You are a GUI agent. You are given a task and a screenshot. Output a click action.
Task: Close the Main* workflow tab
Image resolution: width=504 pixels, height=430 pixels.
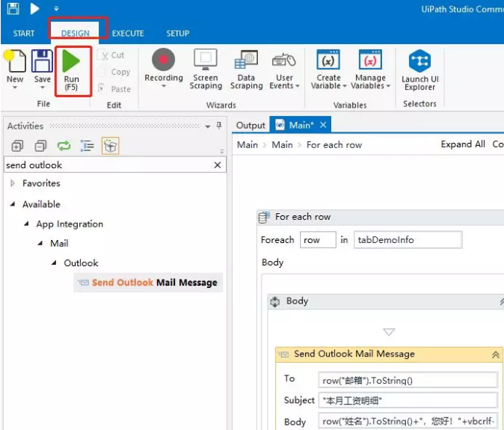tap(323, 125)
